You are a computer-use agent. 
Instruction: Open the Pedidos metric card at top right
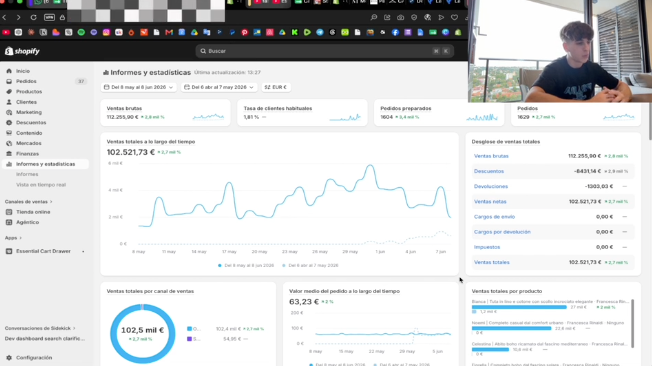[x=575, y=114]
